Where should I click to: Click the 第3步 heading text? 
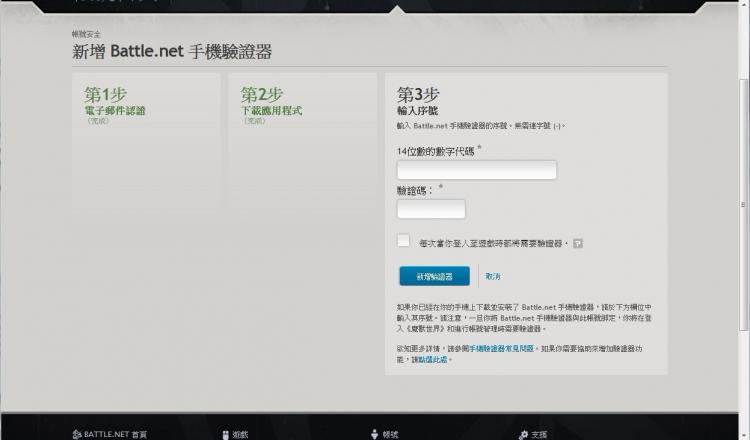pyautogui.click(x=418, y=94)
